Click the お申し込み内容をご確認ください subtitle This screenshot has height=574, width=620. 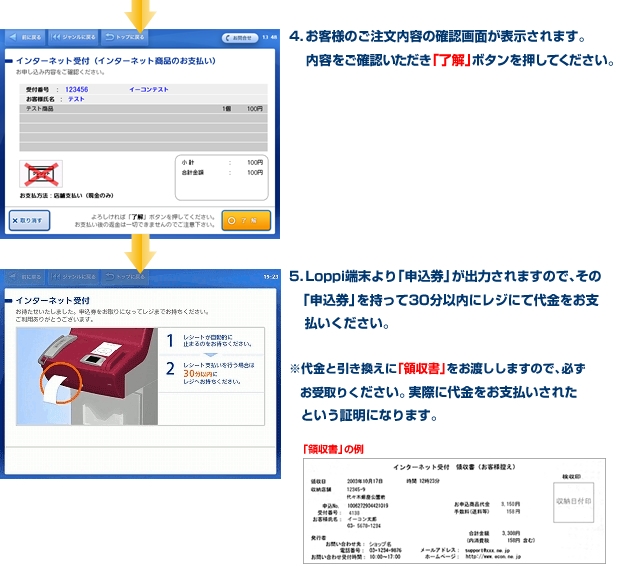[60, 72]
